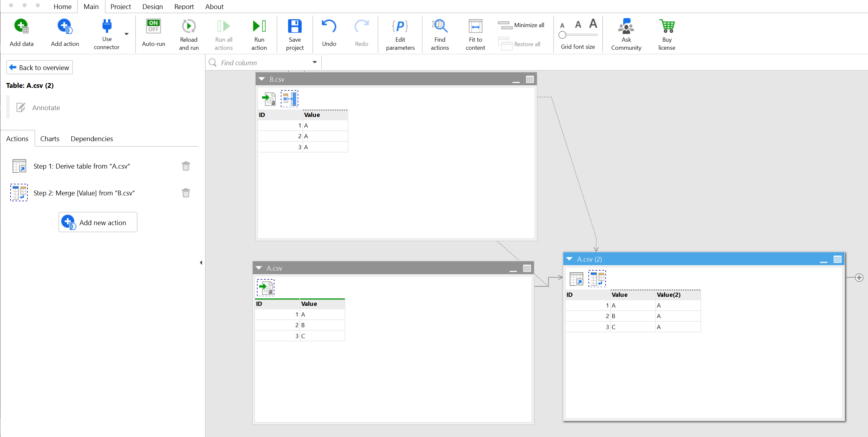Open the Design tab

(x=152, y=7)
